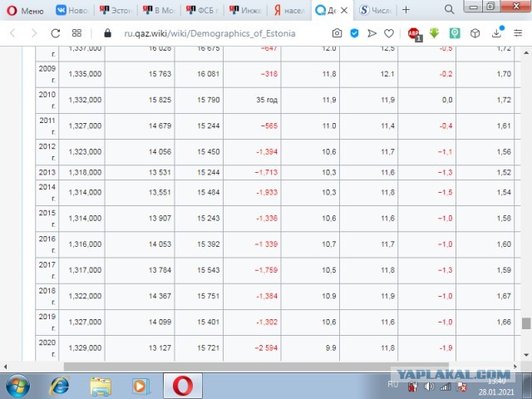This screenshot has width=532, height=399.
Task: Click the green square extension icon
Action: click(455, 33)
